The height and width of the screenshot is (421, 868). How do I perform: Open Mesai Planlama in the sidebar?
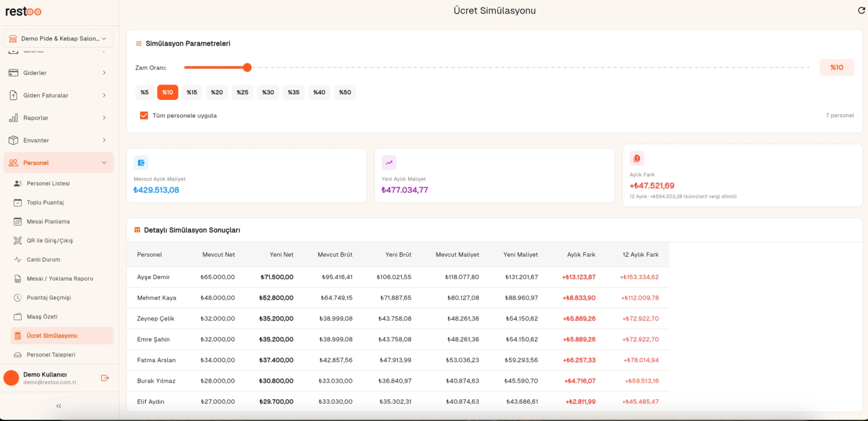pos(62,221)
